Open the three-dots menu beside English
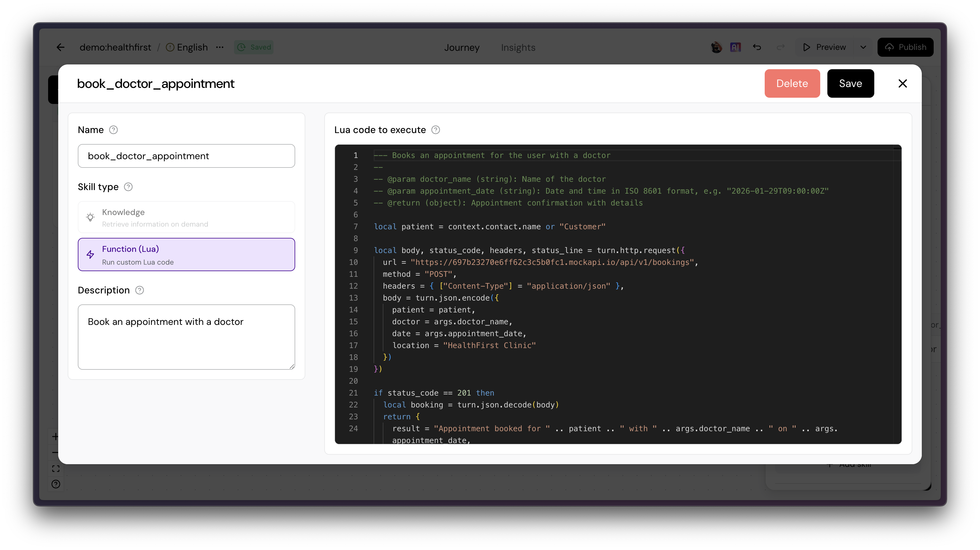The image size is (980, 550). 219,47
